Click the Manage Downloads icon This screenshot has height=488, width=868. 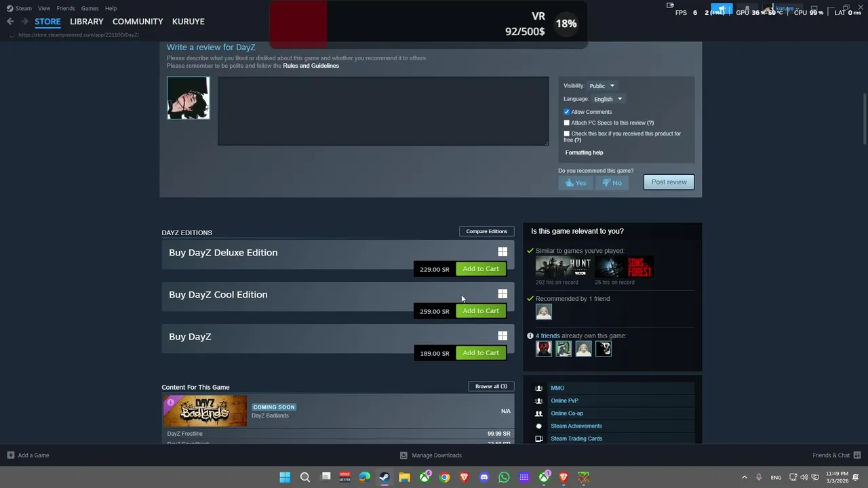pyautogui.click(x=403, y=455)
